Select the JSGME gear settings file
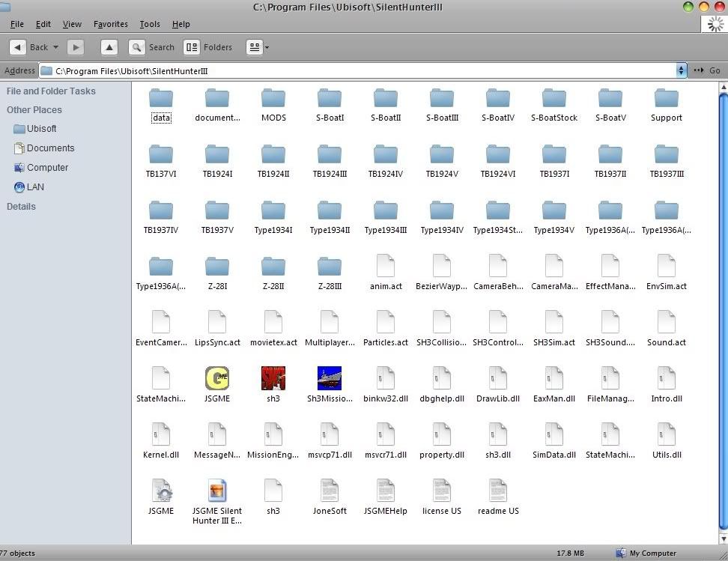 tap(161, 498)
